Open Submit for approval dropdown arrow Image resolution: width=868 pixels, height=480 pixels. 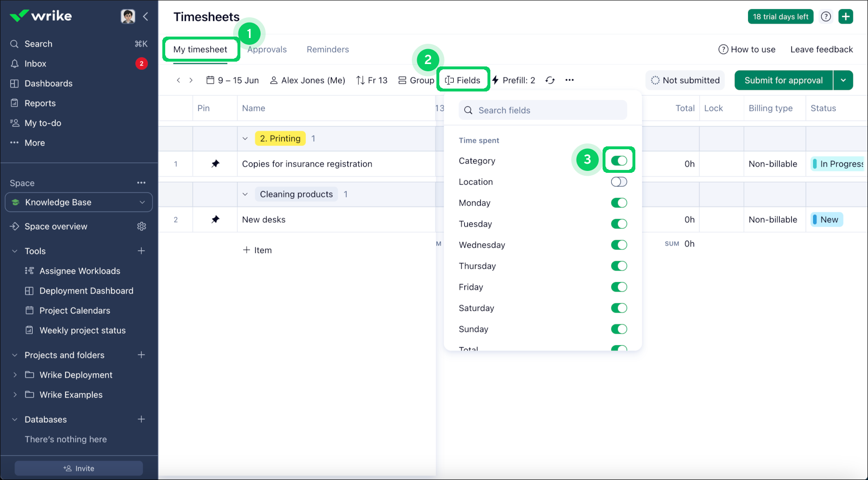pos(843,80)
